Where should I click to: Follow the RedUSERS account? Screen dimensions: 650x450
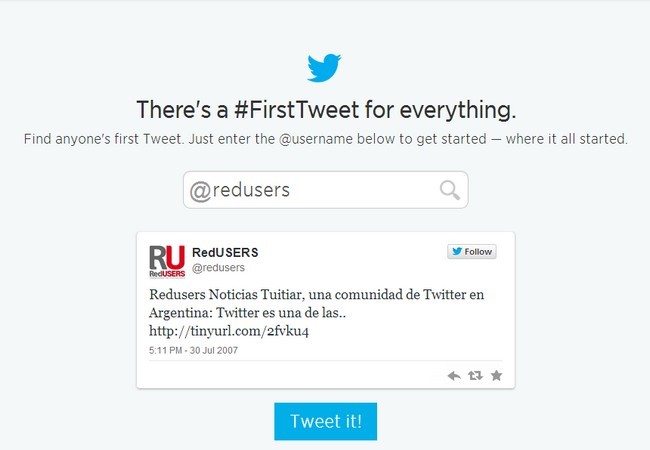pyautogui.click(x=472, y=252)
